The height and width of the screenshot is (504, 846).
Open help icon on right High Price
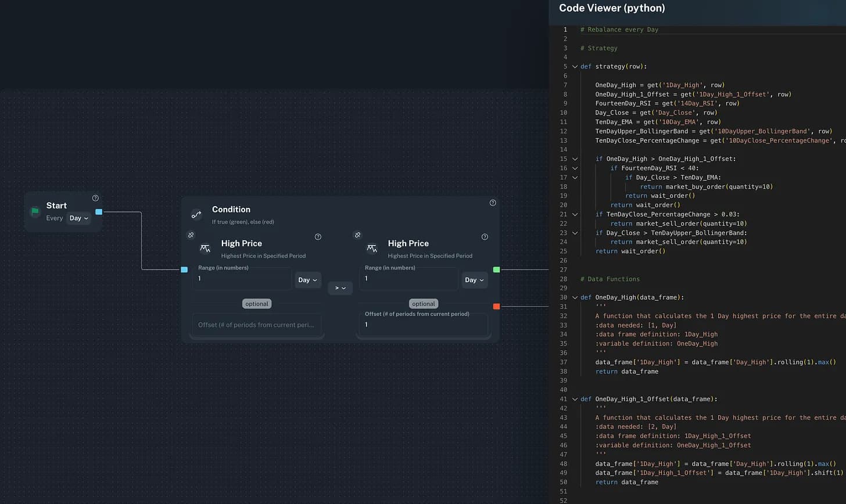485,237
